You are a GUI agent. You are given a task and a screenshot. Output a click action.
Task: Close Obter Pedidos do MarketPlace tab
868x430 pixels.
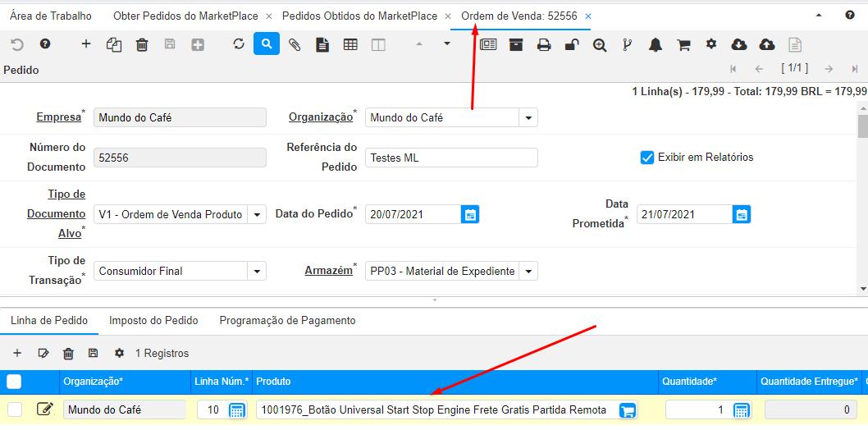click(x=268, y=16)
